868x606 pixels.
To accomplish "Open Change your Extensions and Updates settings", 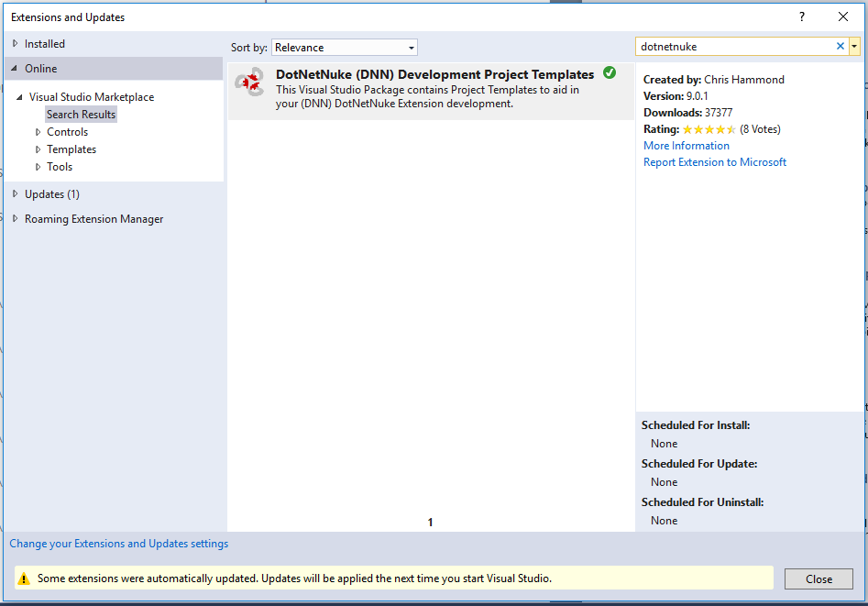I will click(x=118, y=544).
